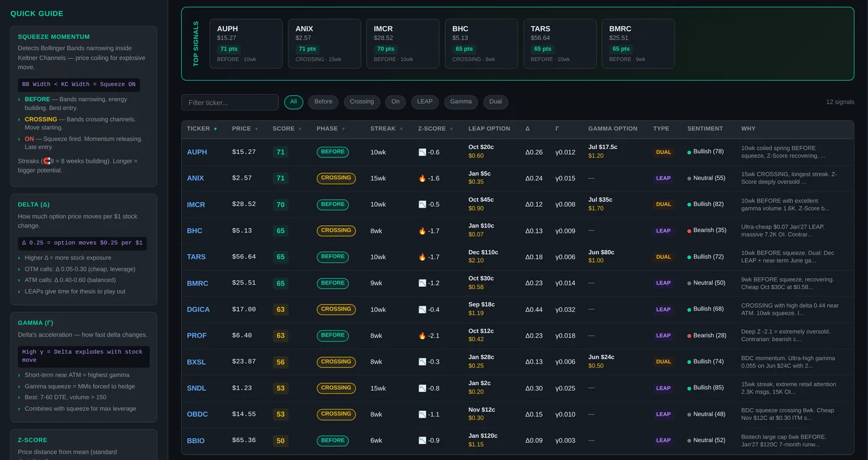The height and width of the screenshot is (460, 868).
Task: Click the γ0.025 gamma value for SNDL
Action: [x=565, y=388]
